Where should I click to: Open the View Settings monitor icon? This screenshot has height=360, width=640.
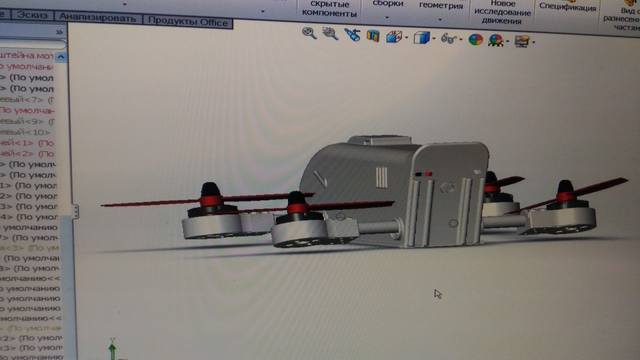click(x=522, y=41)
